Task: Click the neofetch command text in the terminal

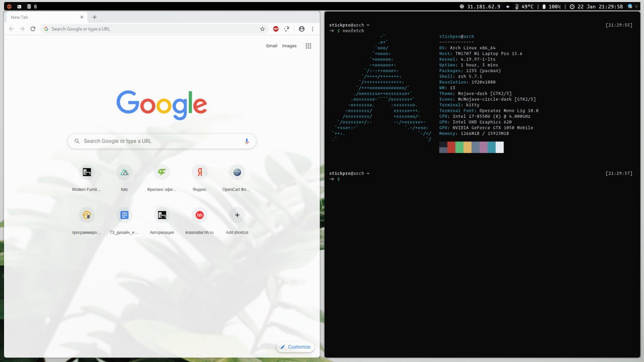Action: pos(353,31)
